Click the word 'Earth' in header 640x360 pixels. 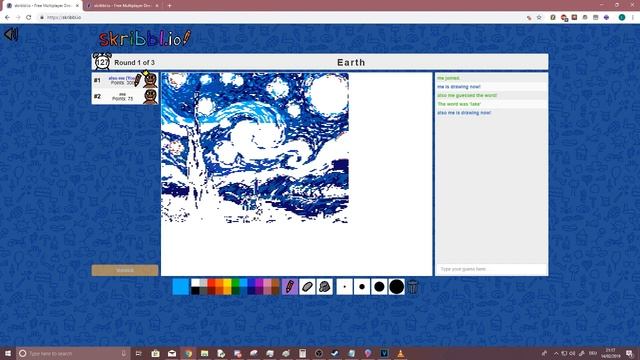point(351,62)
